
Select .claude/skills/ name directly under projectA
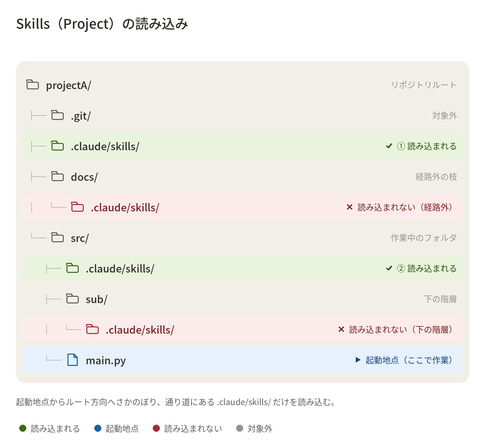point(105,146)
